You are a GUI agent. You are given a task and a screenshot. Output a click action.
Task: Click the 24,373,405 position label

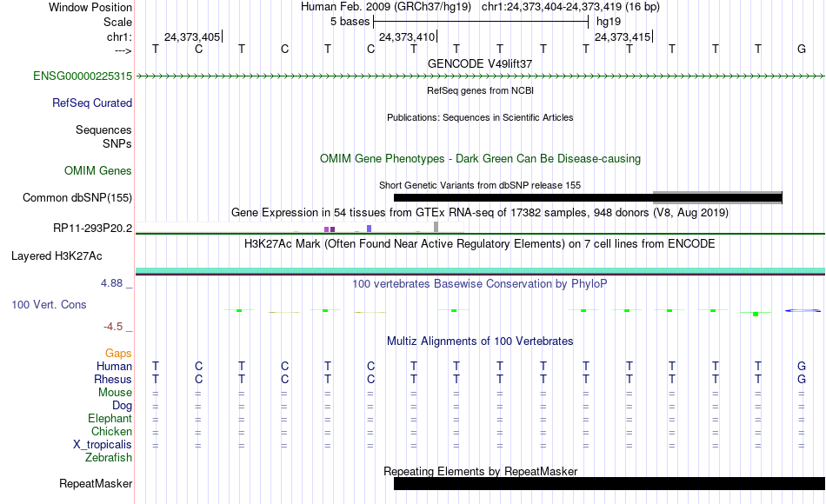[192, 36]
